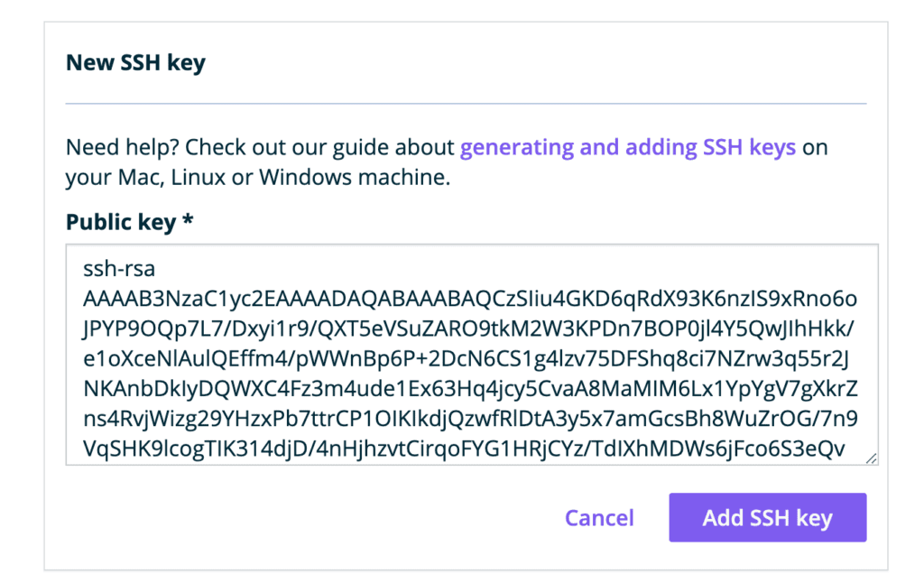The height and width of the screenshot is (583, 924).
Task: Click the key line starting with ns4RvjWizg29YHzx
Action: click(469, 418)
